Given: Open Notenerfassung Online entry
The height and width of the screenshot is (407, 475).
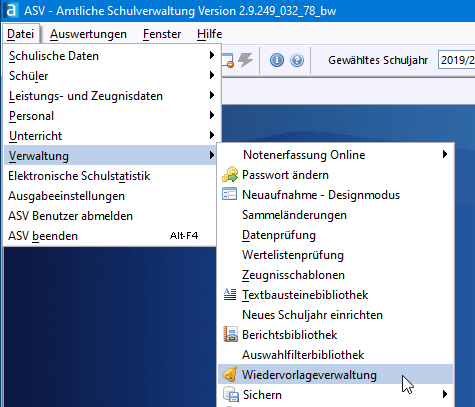Looking at the screenshot, I should coord(335,155).
